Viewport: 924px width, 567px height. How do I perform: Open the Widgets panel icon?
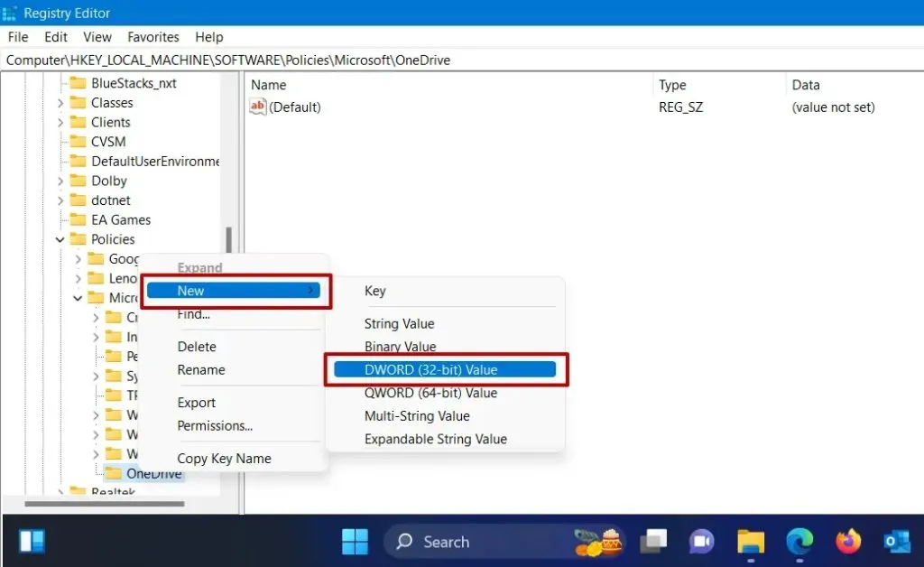tap(32, 541)
